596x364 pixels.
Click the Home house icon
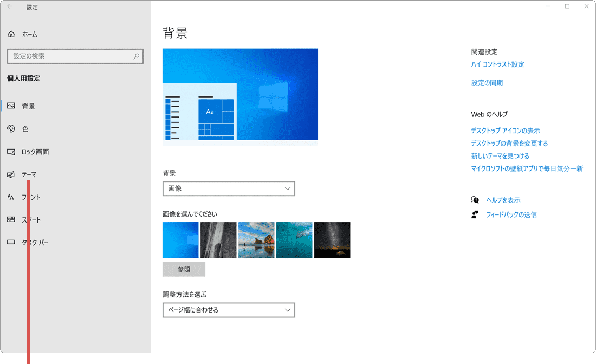tap(11, 34)
